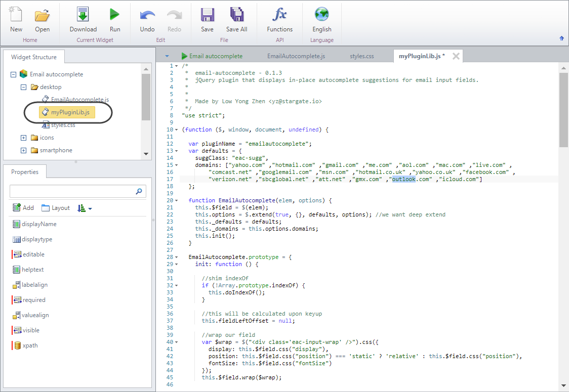Close the myPluginLib.js tab
The width and height of the screenshot is (569, 392).
[x=456, y=56]
